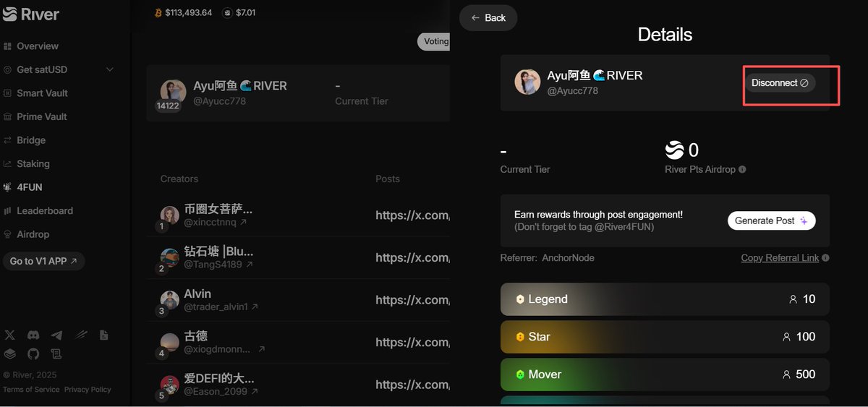Click the Back button in Details panel
The height and width of the screenshot is (407, 868).
coord(488,17)
